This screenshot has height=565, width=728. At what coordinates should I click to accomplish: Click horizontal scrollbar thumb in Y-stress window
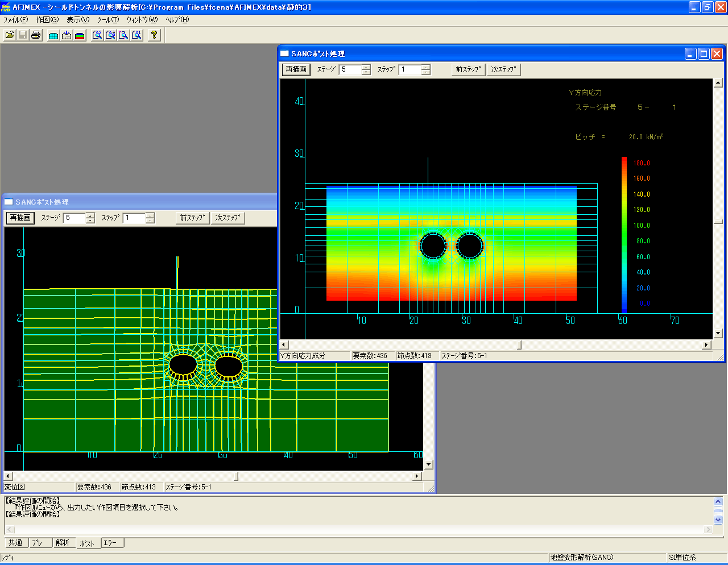coord(519,344)
